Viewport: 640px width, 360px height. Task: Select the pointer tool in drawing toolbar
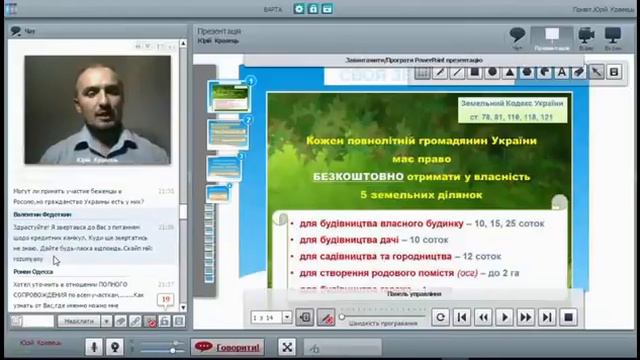click(596, 72)
